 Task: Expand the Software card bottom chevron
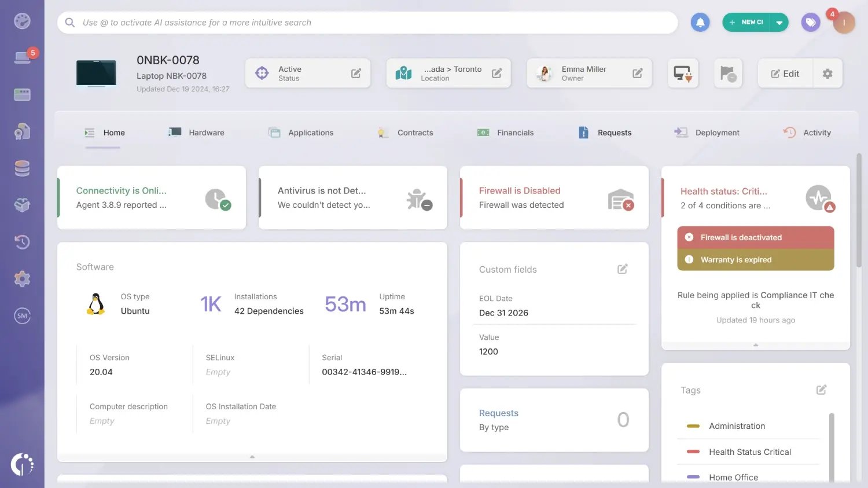[252, 456]
